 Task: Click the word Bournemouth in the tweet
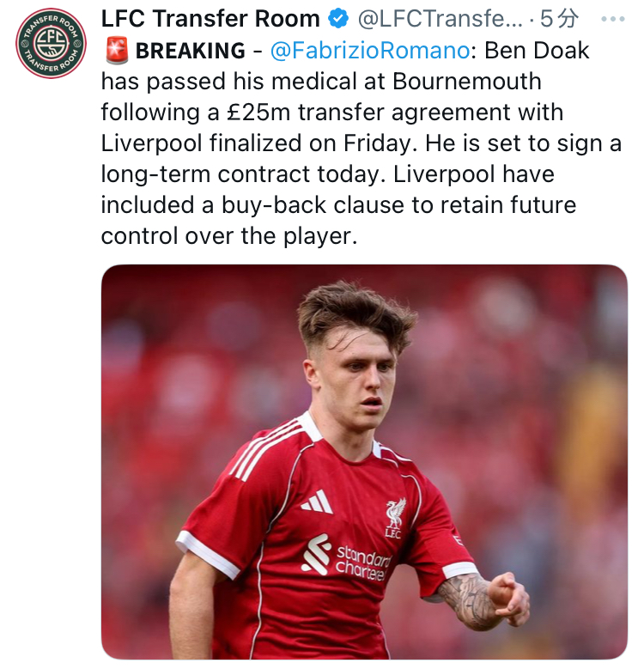click(466, 81)
